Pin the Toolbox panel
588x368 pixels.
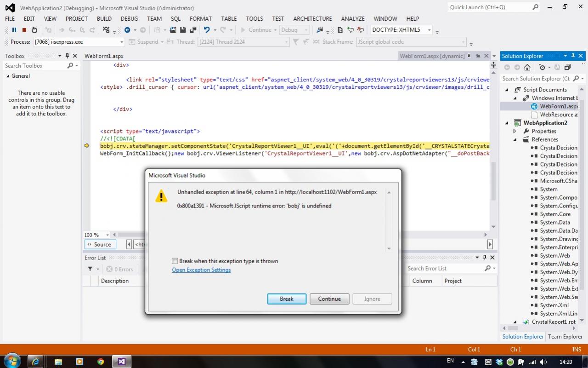tap(67, 56)
